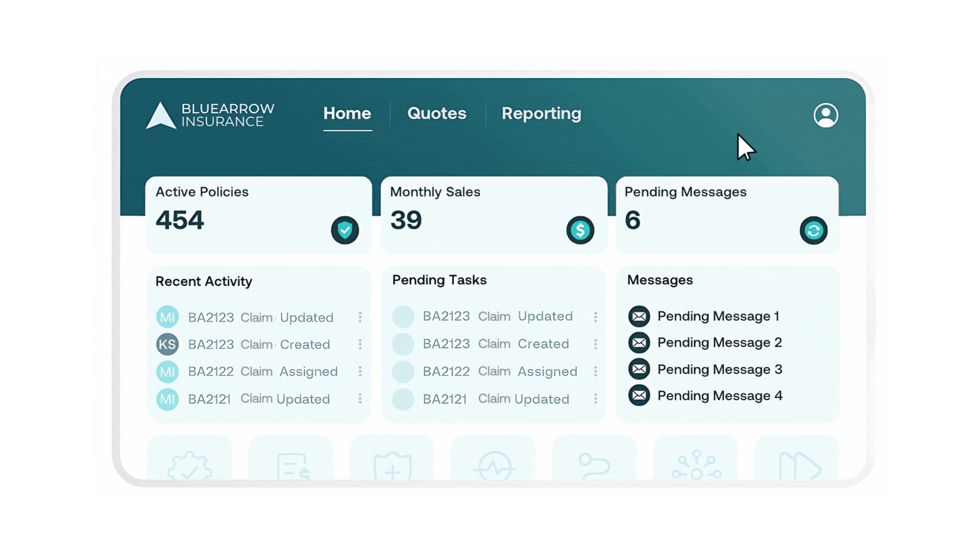Open options menu for Pending Tasks BA2122 Assigned
Image resolution: width=980 pixels, height=551 pixels.
click(x=596, y=371)
